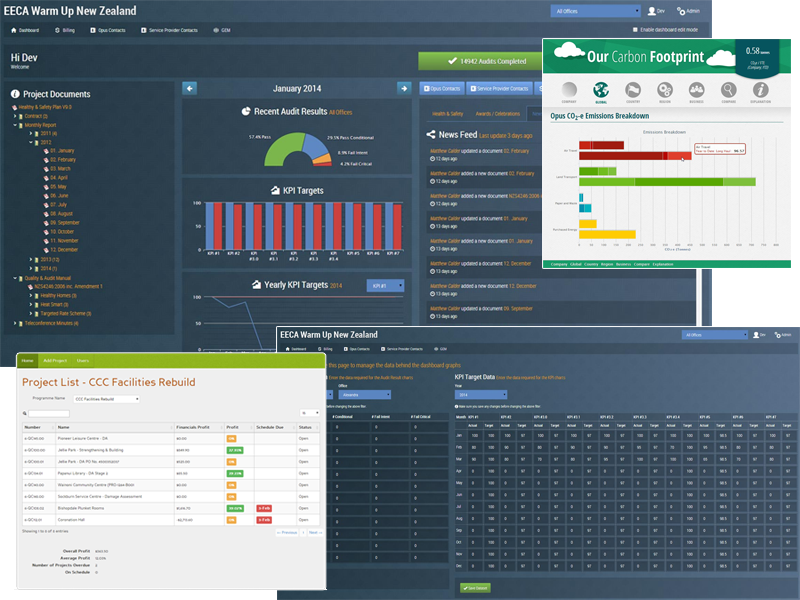This screenshot has height=600, width=800.
Task: Click the document icon beside Healthy & Safety Plan
Action: coord(14,107)
